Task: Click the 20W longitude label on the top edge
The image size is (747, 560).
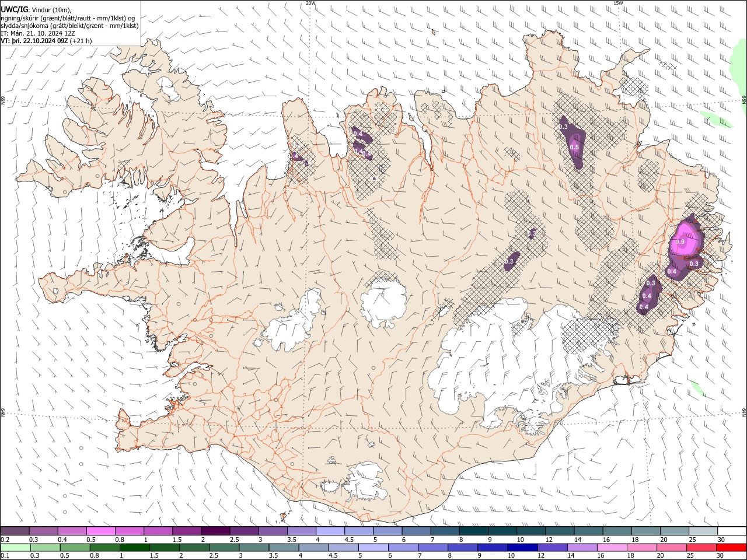Action: (x=310, y=3)
